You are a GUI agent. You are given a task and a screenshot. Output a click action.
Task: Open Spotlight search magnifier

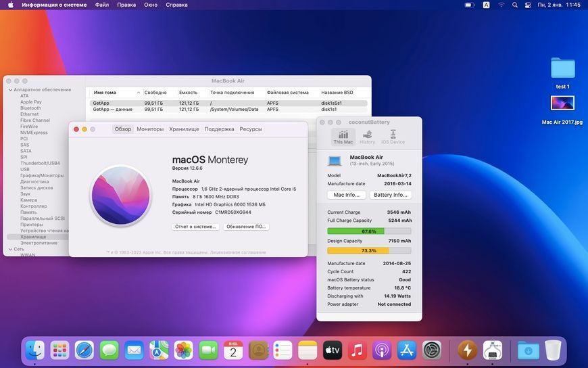(515, 5)
